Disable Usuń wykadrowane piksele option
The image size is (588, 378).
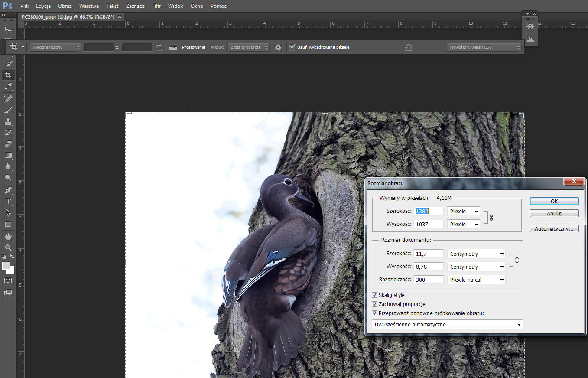click(x=292, y=47)
